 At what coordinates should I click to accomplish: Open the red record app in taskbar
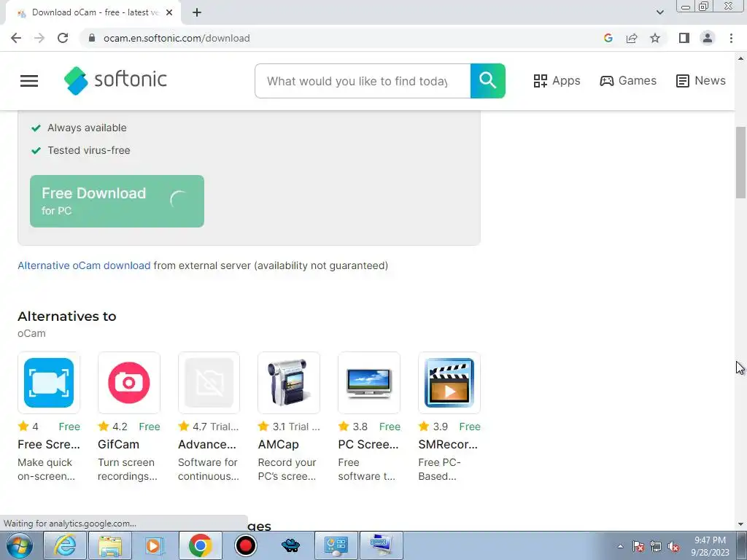[x=245, y=545]
